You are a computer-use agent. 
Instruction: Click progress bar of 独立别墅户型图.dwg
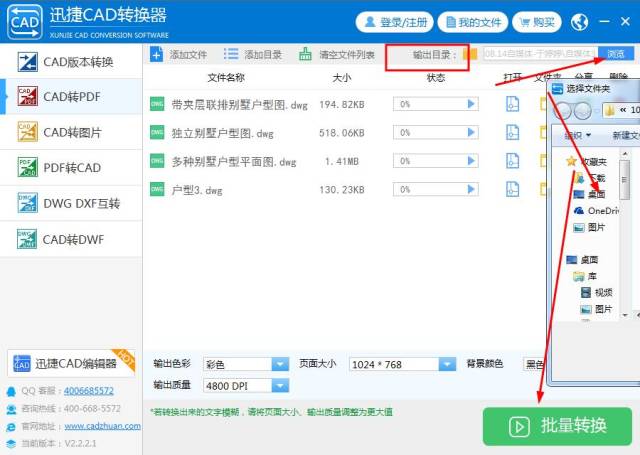436,132
